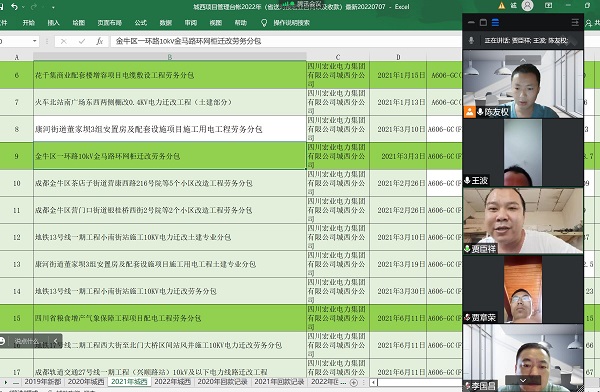
Task: Click horizontal scrollbar left arrow
Action: click(373, 382)
